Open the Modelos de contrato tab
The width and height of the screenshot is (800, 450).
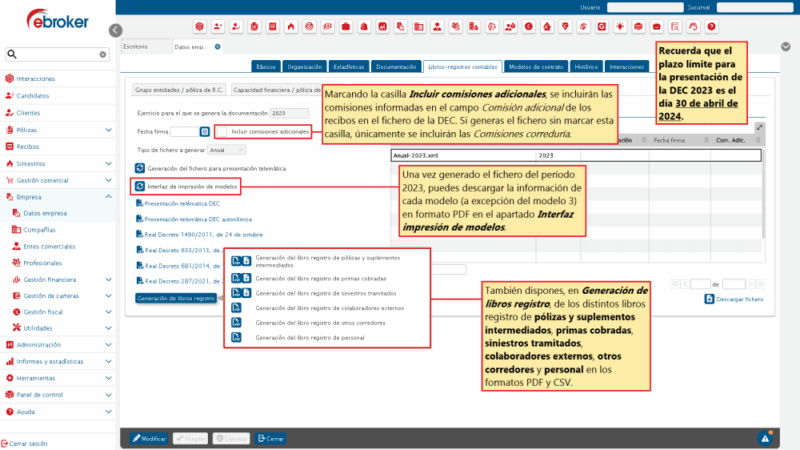(x=536, y=67)
